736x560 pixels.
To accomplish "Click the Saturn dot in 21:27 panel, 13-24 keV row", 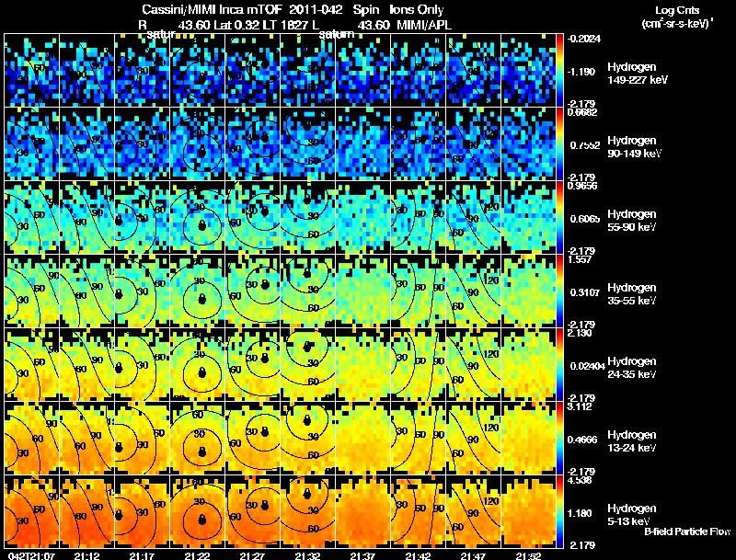I will (265, 432).
